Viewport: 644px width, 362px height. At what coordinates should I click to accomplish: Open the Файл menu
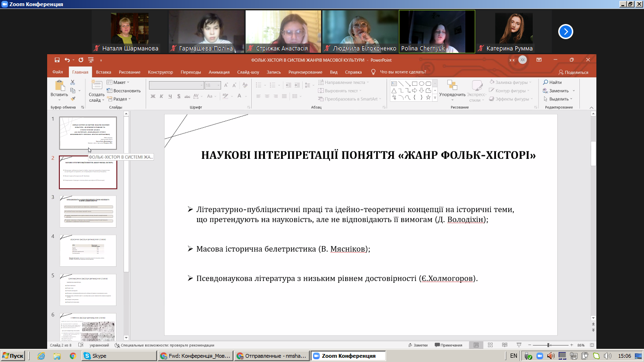[58, 72]
